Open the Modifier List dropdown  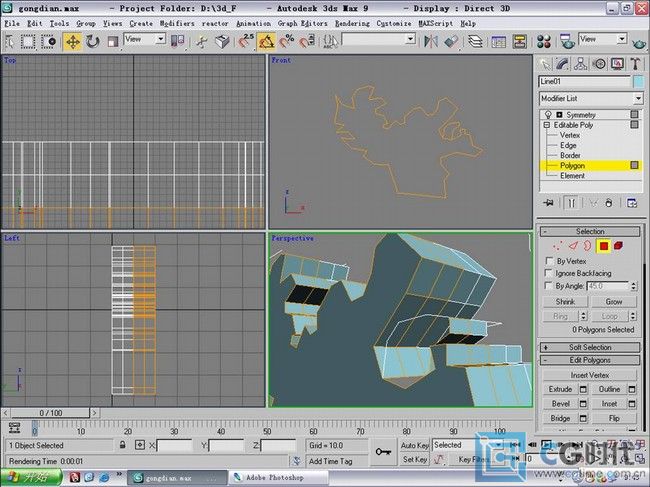pos(591,99)
